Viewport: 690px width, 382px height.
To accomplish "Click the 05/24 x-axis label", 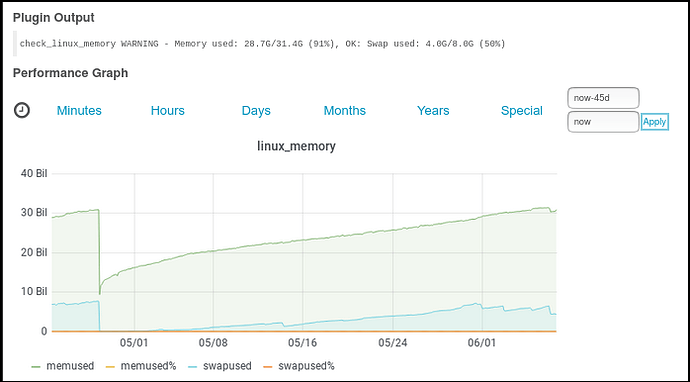I will pyautogui.click(x=392, y=343).
